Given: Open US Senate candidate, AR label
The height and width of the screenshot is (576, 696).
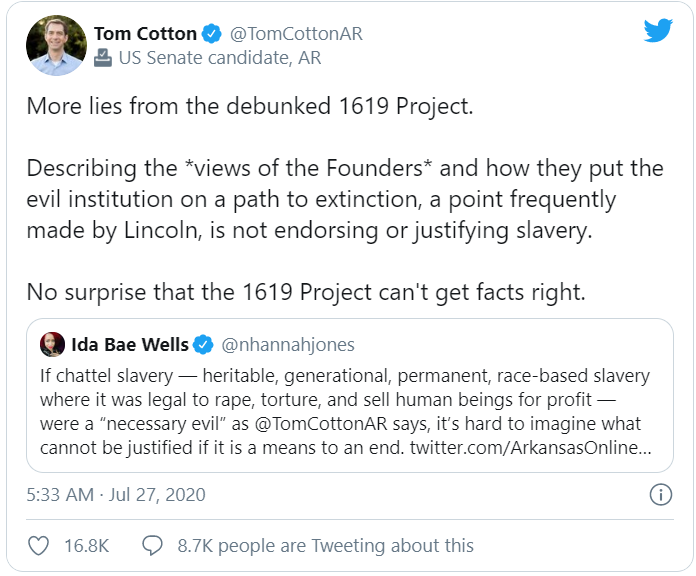Looking at the screenshot, I should pos(220,58).
